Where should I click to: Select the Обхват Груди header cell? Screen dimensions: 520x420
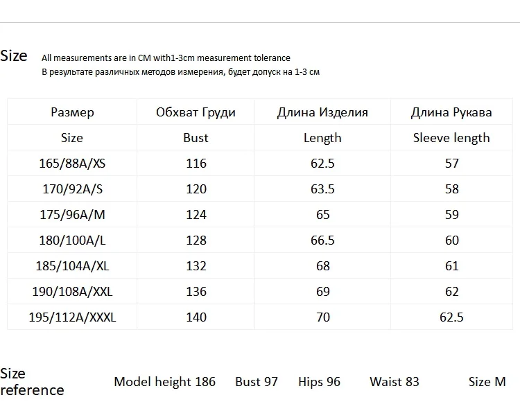click(196, 112)
